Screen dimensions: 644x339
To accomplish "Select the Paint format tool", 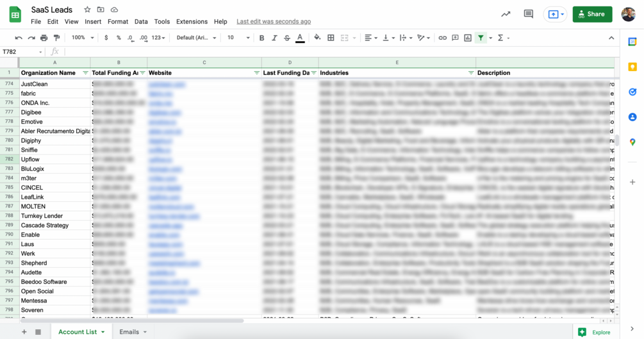I will click(56, 38).
